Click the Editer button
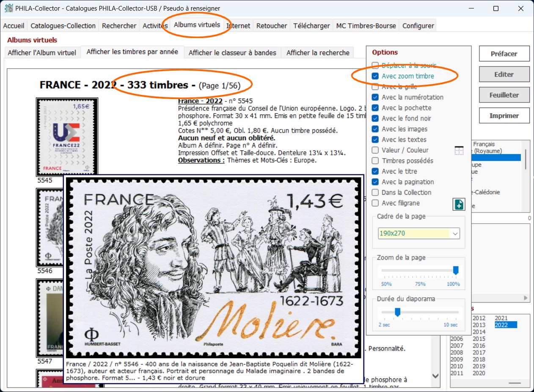Image resolution: width=534 pixels, height=392 pixels. point(504,74)
